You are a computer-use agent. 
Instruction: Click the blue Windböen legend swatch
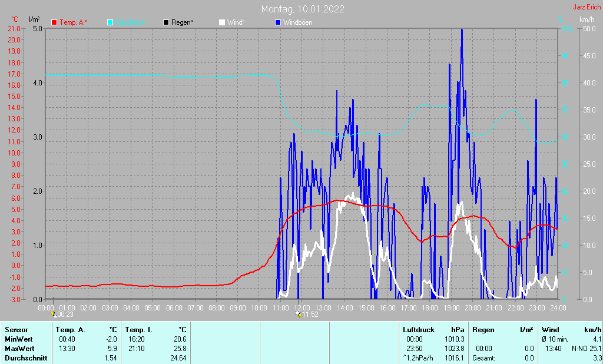(x=278, y=22)
